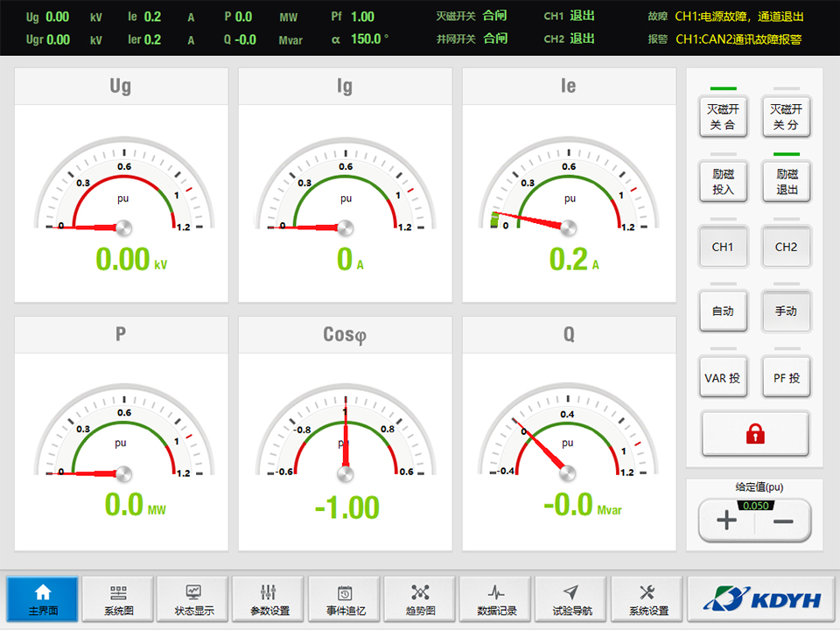
Task: Open the 系统图 system diagram page
Action: [118, 599]
